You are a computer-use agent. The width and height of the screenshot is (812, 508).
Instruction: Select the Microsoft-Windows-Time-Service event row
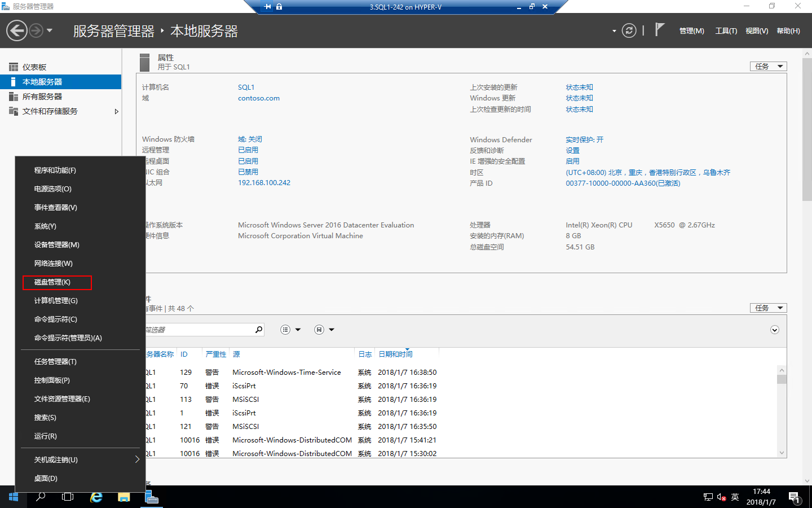tap(461, 373)
